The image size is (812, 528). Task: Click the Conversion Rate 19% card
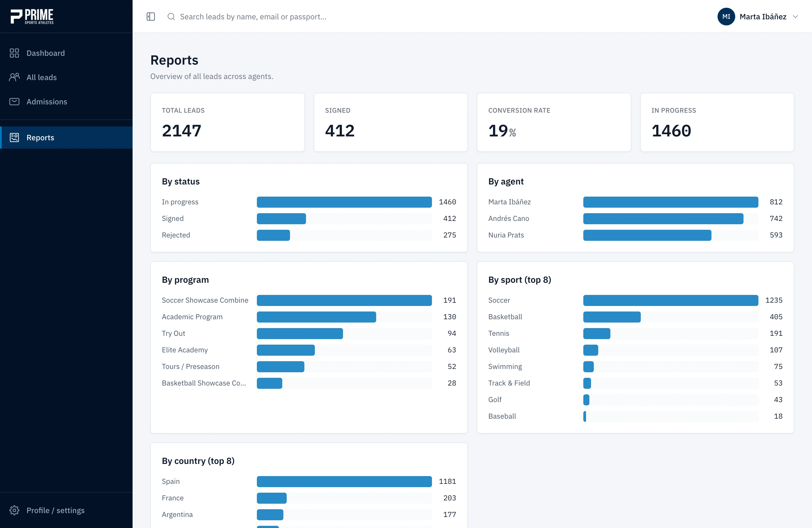pos(554,122)
